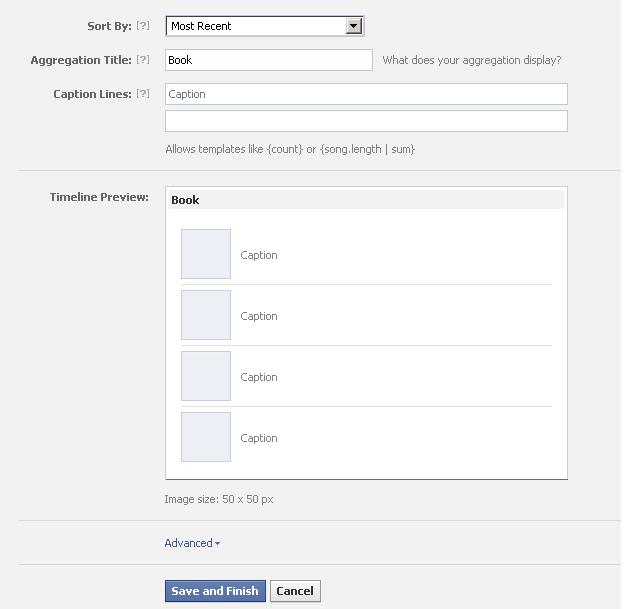Viewport: 635px width, 609px height.
Task: Open the Sort By Most Recent dropdown
Action: coord(264,26)
